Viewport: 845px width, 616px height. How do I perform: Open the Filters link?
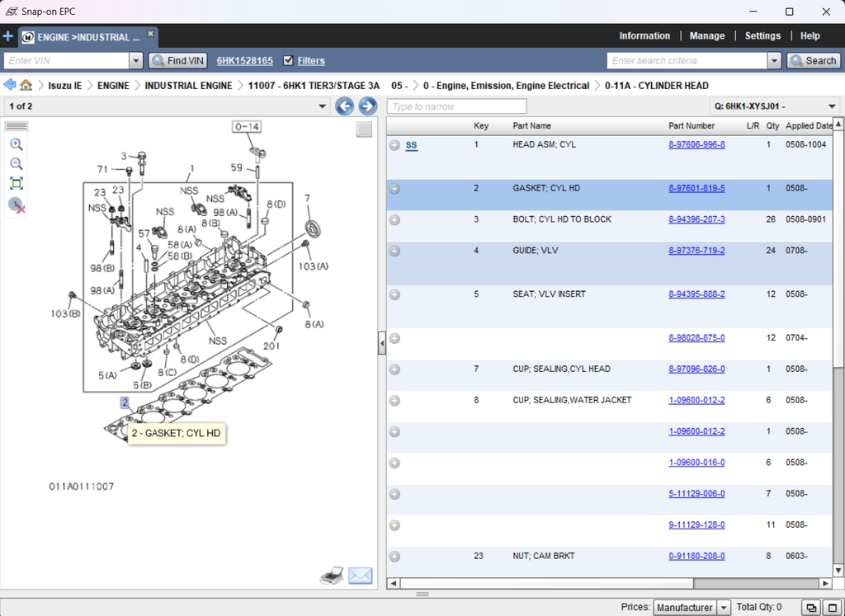311,61
